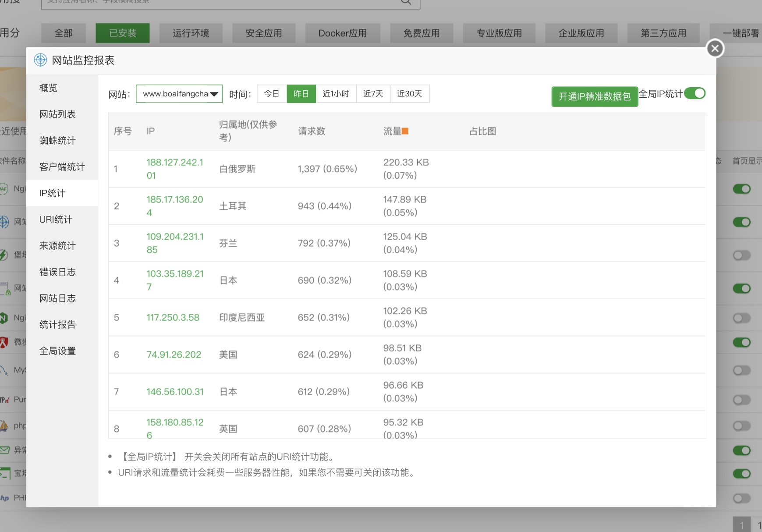Open 网站列表 in the sidebar
The image size is (762, 532).
point(62,114)
